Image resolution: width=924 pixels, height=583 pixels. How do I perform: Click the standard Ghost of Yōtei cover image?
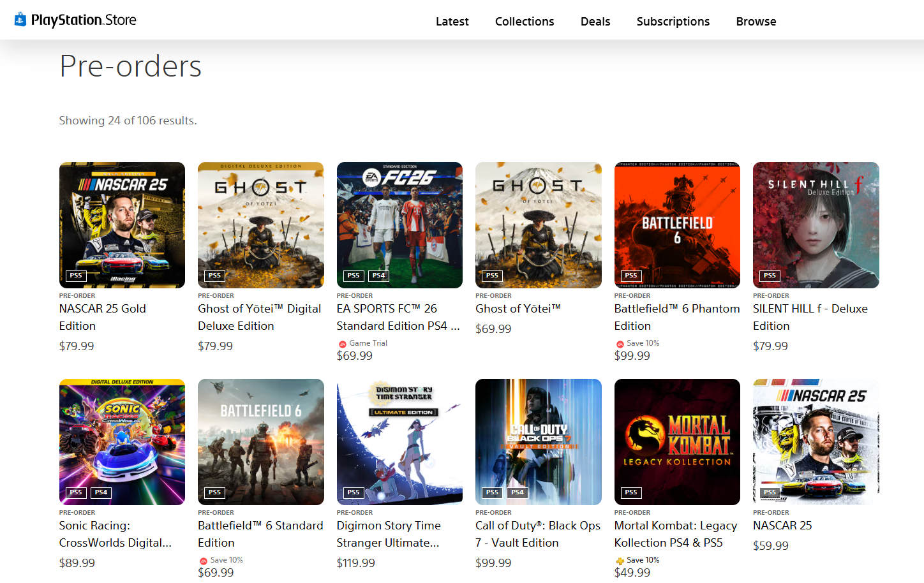coord(538,225)
